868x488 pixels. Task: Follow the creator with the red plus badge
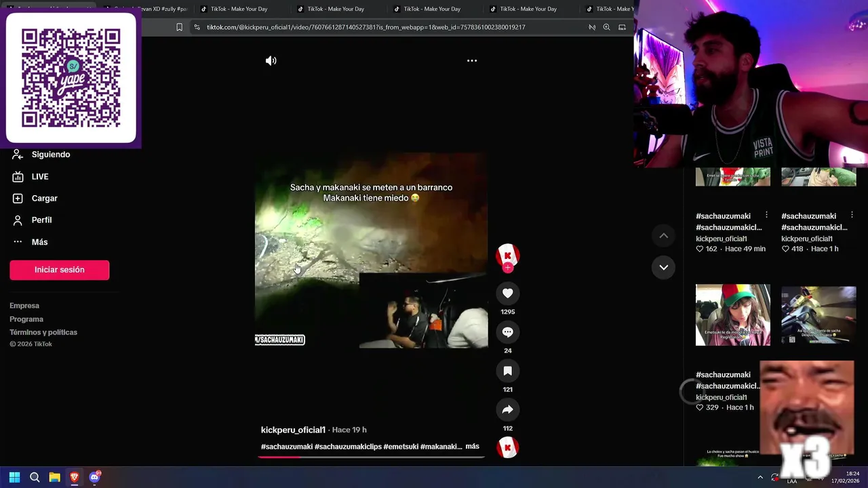(x=507, y=268)
